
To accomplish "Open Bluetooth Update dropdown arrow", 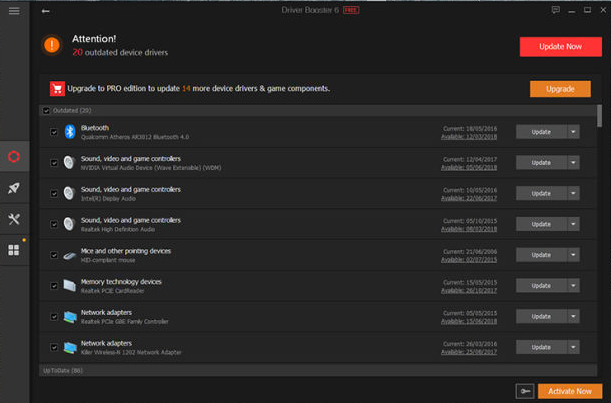I will click(573, 132).
